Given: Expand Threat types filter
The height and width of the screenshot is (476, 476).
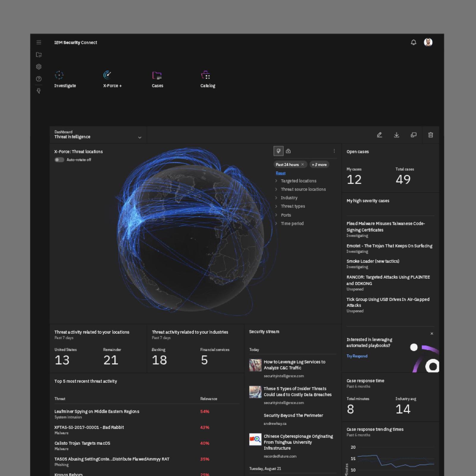Looking at the screenshot, I should (x=290, y=206).
